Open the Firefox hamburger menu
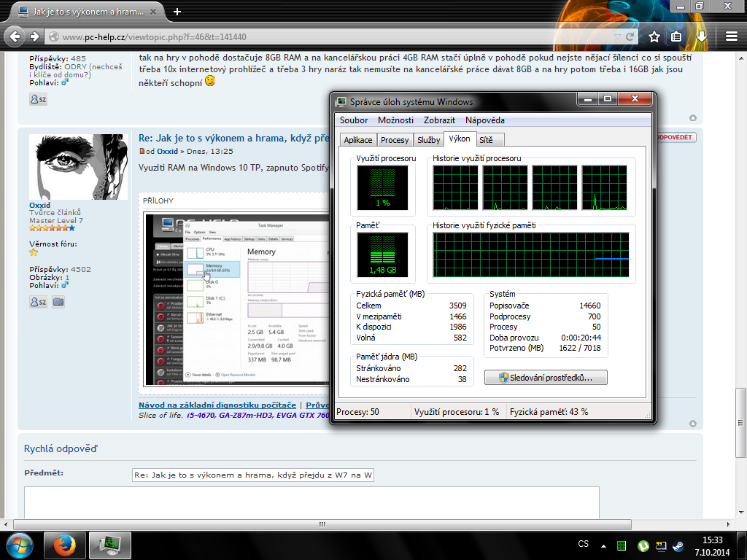 coord(732,36)
